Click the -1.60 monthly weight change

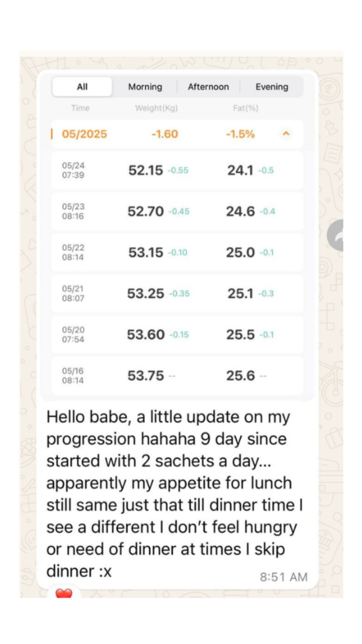164,134
